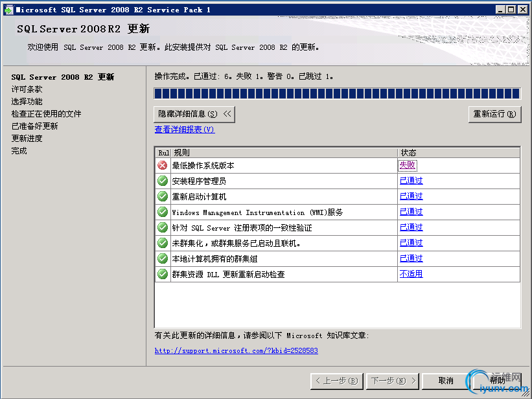Image resolution: width=532 pixels, height=399 pixels.
Task: Maximize the SQL Server setup window
Action: (x=511, y=10)
